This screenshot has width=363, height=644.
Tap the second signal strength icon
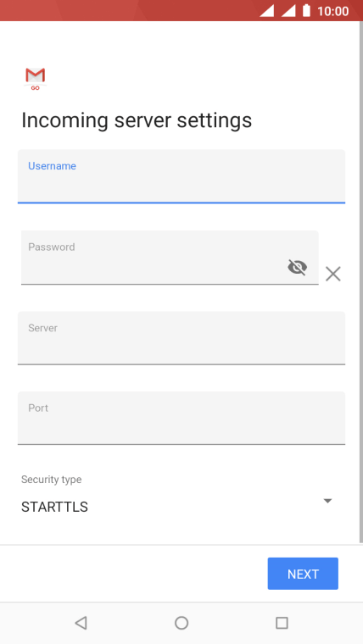(x=288, y=11)
